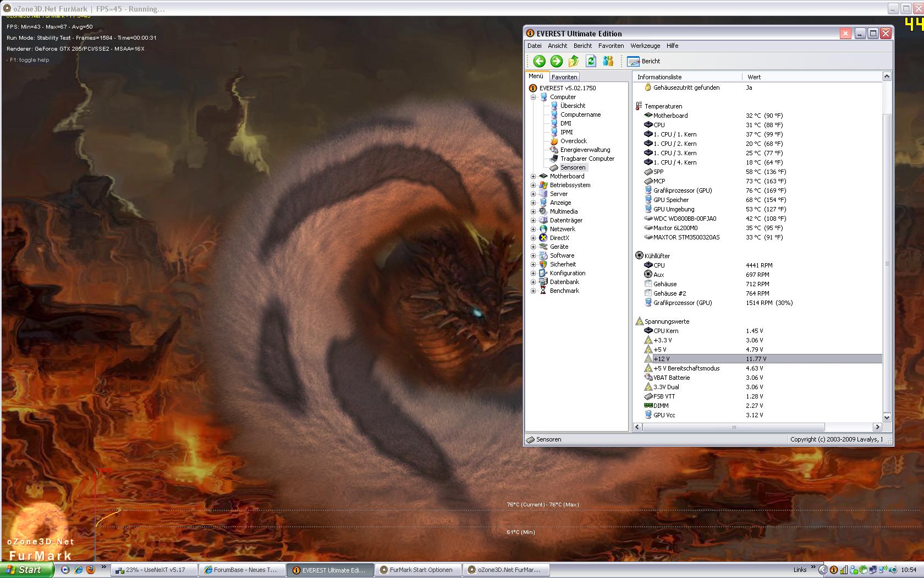Click the Informationsliste column header
Screen dimensions: 924x578
point(687,77)
